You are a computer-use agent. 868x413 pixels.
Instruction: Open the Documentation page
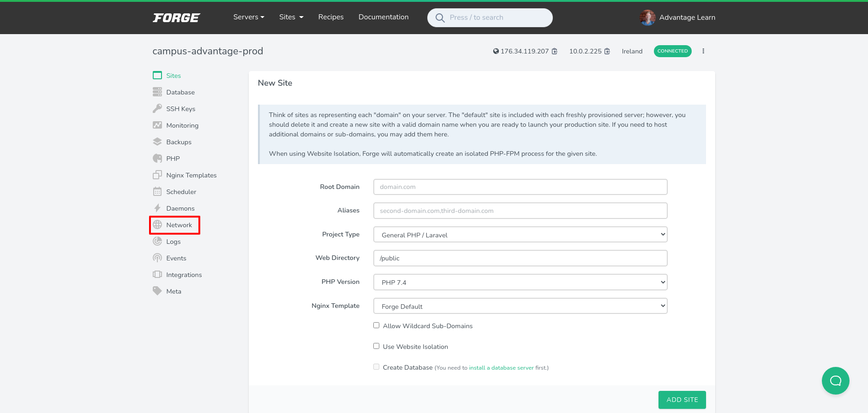pyautogui.click(x=383, y=17)
